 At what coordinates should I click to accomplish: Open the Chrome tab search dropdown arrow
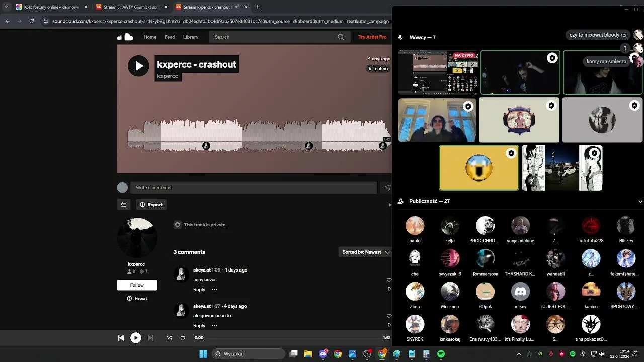7,7
